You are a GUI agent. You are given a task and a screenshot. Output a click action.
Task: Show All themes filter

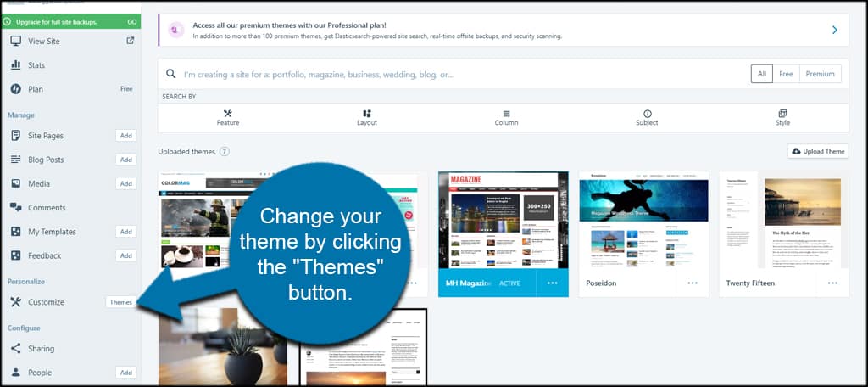[762, 74]
